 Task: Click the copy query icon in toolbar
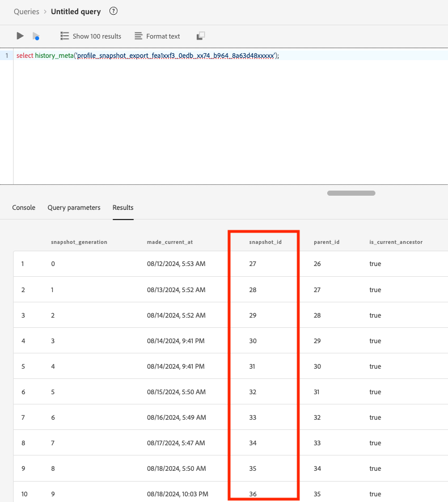pos(201,36)
